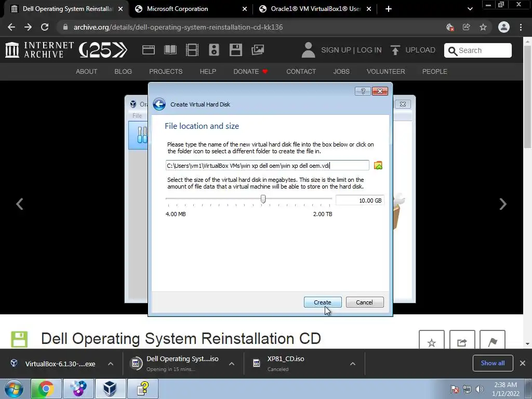Click the 10.00 GB size field
The width and height of the screenshot is (532, 399).
click(360, 201)
